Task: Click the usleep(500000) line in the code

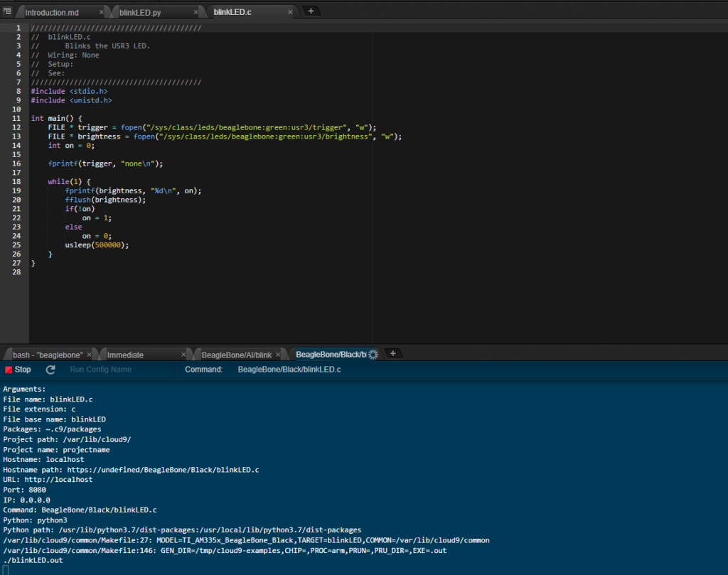Action: (96, 245)
